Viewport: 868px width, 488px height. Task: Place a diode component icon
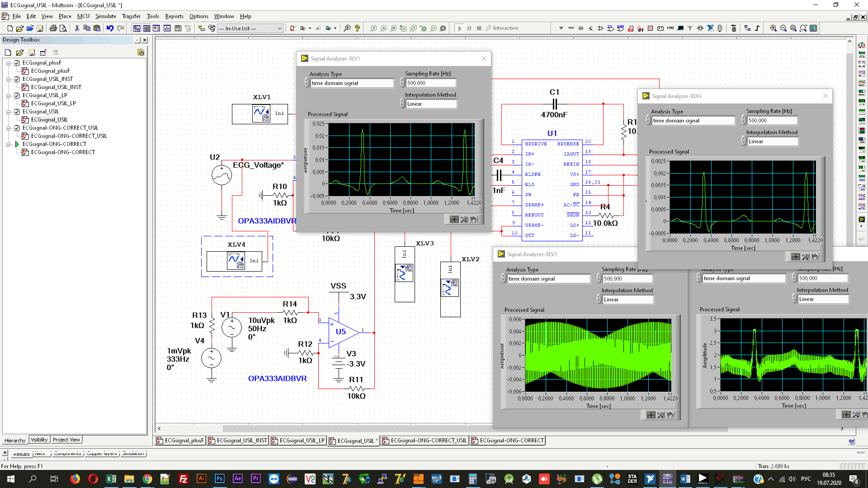tap(581, 28)
